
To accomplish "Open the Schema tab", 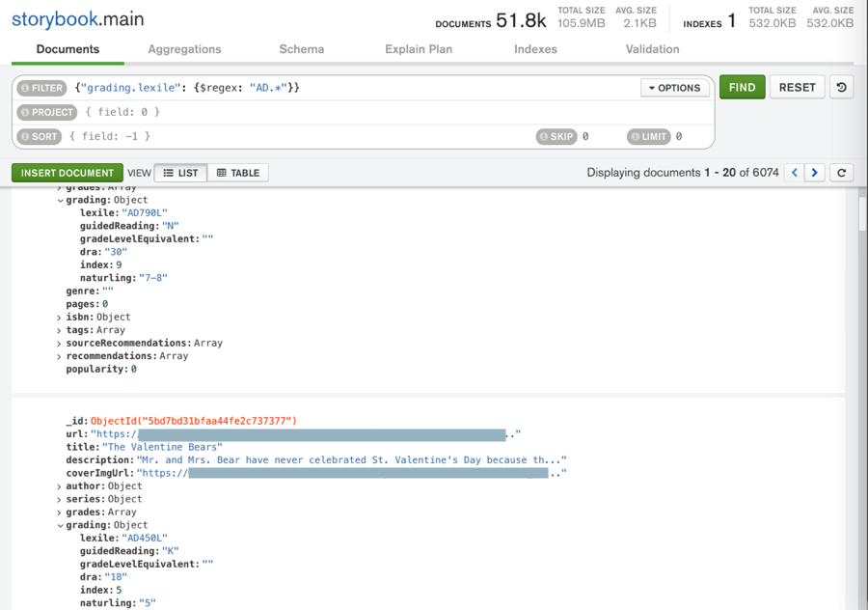I will (x=301, y=49).
